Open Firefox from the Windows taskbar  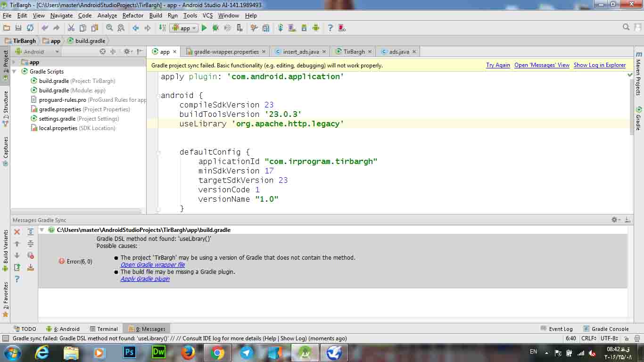188,352
